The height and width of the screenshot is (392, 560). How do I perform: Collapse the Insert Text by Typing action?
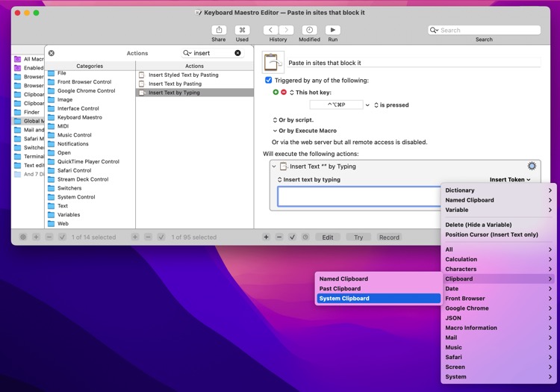(274, 167)
